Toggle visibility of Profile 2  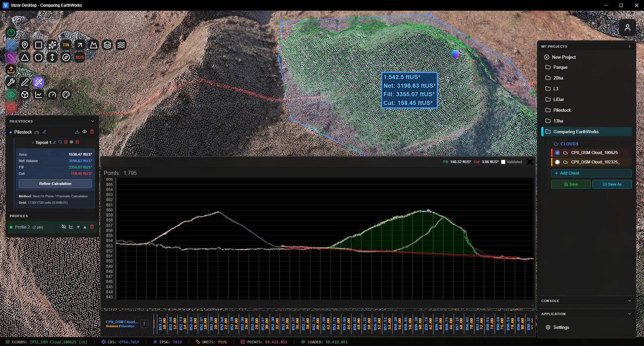(x=63, y=227)
